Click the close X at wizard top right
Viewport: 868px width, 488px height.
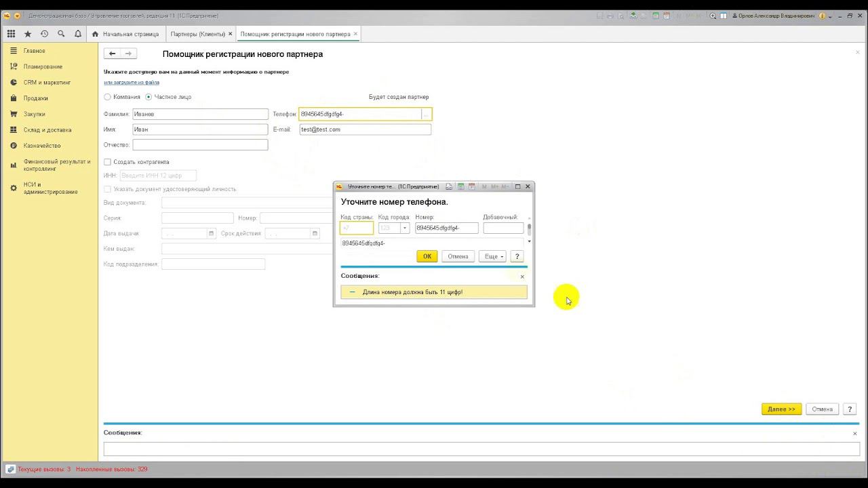tap(857, 52)
